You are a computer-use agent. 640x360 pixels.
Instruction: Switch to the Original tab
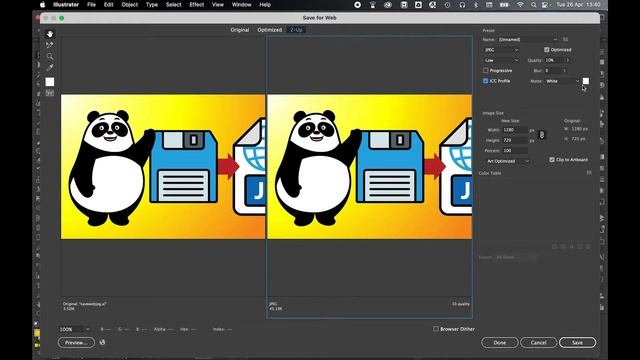240,30
